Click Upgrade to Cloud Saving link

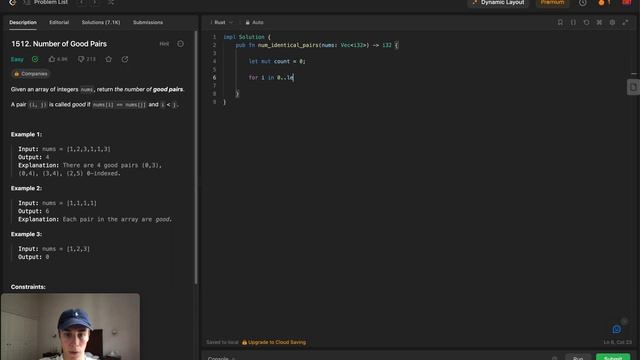point(274,342)
